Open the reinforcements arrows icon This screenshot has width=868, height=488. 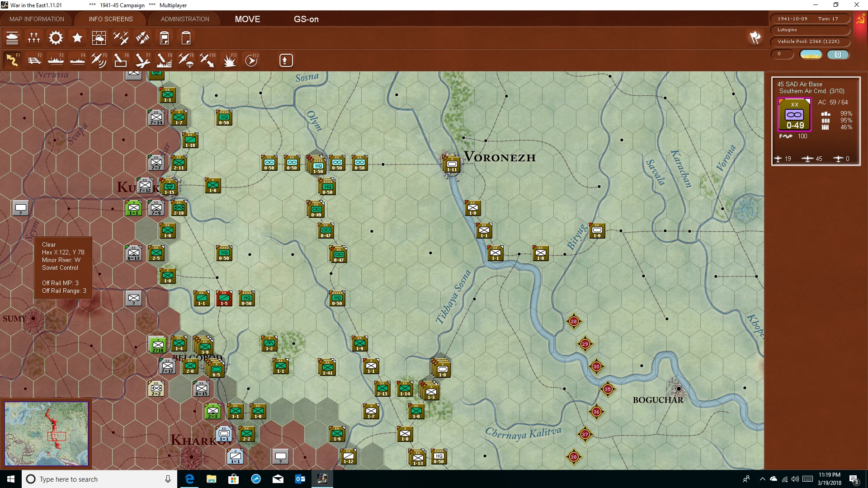[142, 38]
